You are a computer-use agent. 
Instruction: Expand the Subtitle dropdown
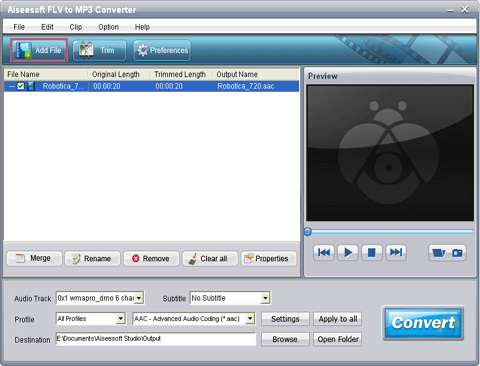[x=265, y=298]
